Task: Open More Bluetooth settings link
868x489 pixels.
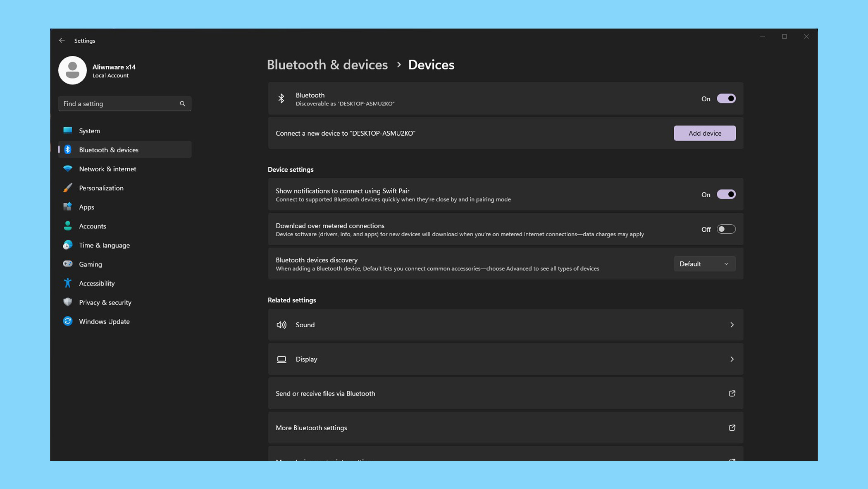Action: [506, 428]
